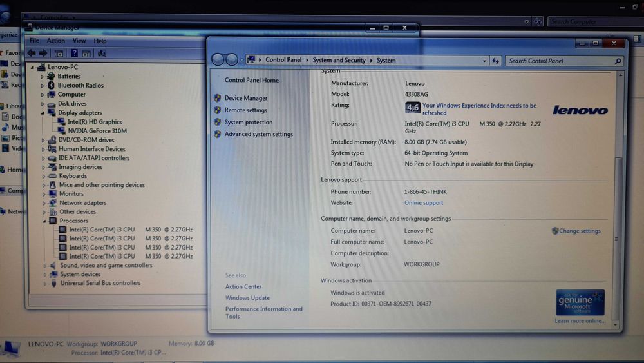The height and width of the screenshot is (363, 644).
Task: Click Change settings link
Action: pos(580,231)
